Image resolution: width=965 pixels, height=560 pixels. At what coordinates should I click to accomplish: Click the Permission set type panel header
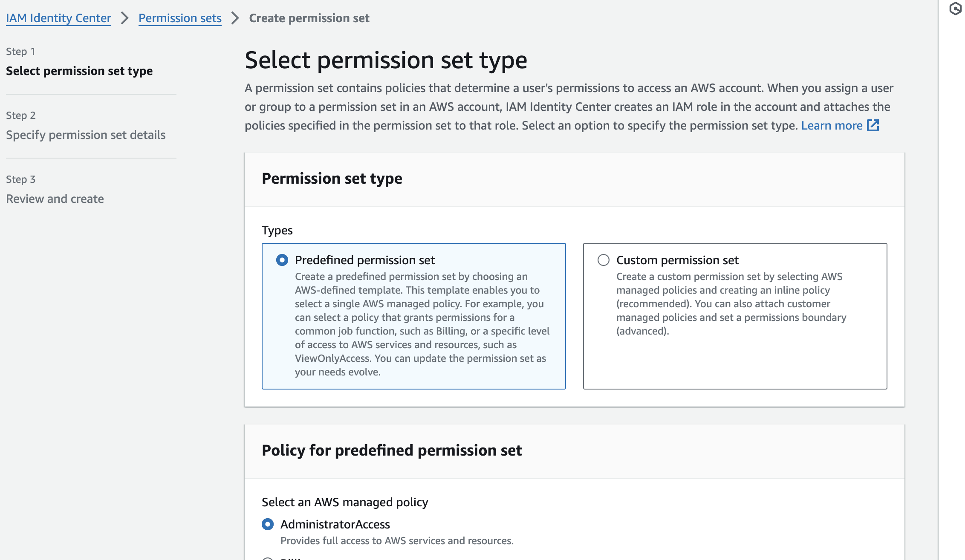pos(332,178)
